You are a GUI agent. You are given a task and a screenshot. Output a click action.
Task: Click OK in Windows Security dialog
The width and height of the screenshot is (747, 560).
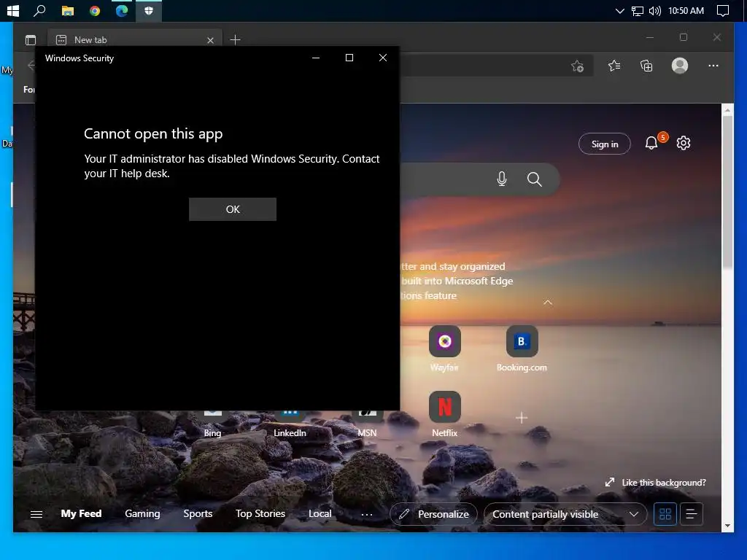[233, 209]
